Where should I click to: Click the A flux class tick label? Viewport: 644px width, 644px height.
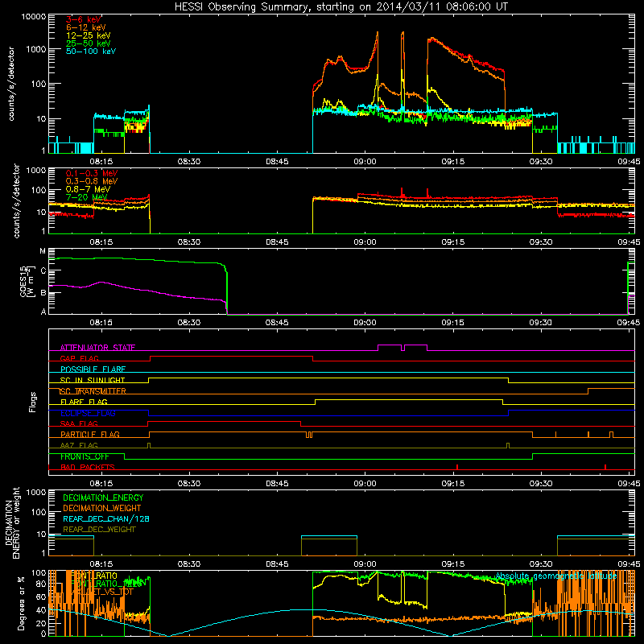click(43, 312)
